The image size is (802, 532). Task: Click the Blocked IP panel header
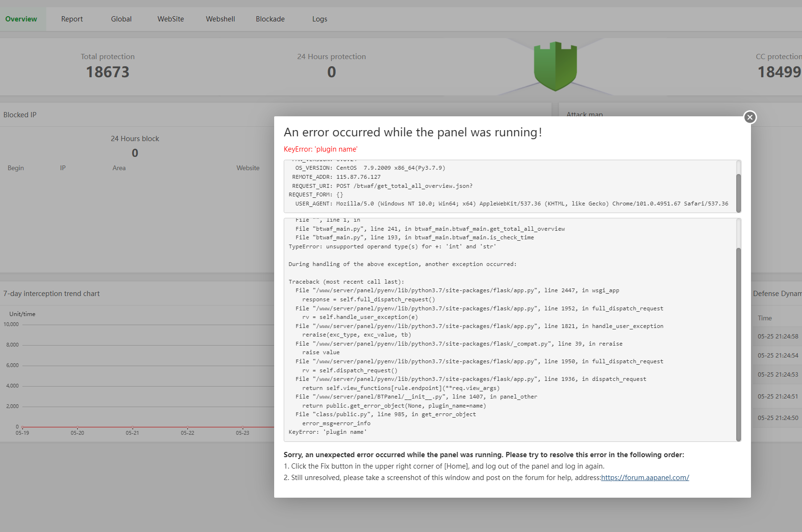click(20, 114)
